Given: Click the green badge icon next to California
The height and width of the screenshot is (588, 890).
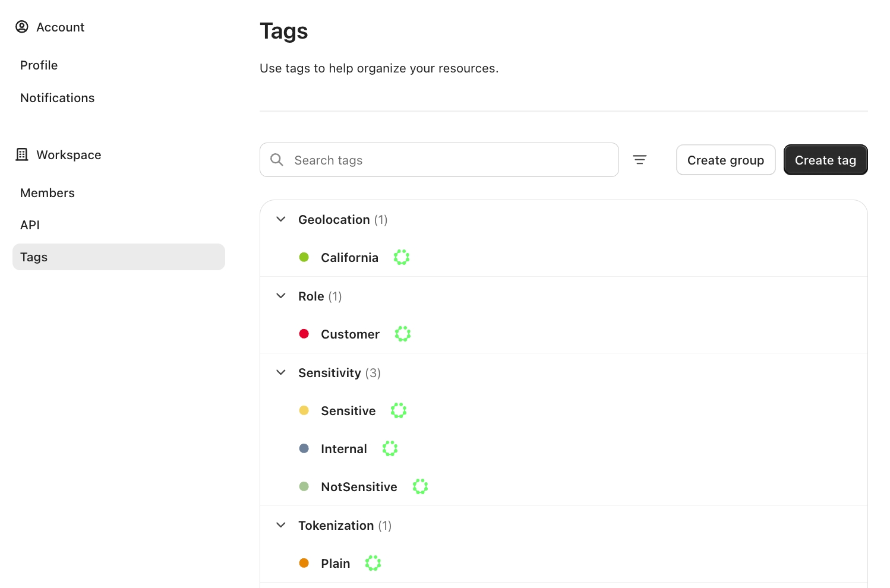Looking at the screenshot, I should [x=402, y=257].
